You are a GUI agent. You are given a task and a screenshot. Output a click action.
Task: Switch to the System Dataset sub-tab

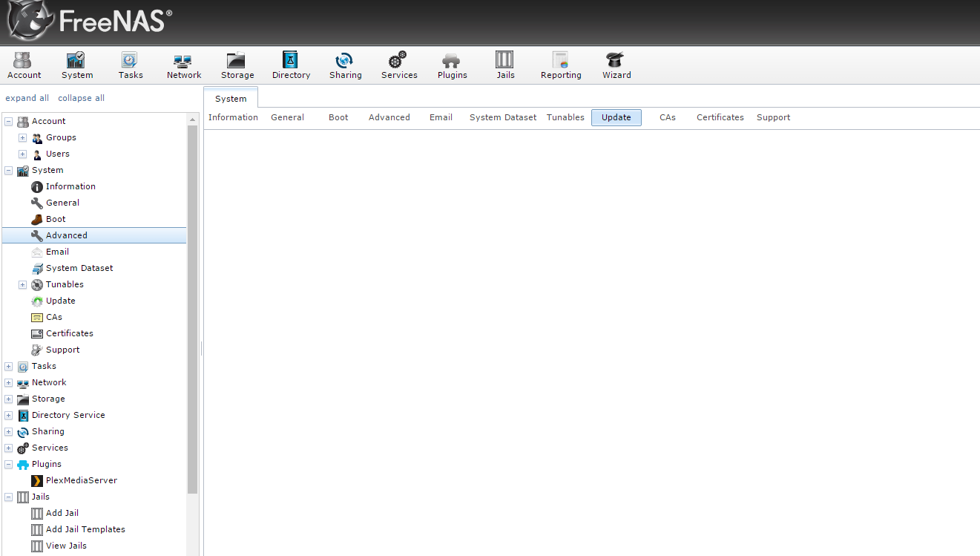(x=503, y=117)
